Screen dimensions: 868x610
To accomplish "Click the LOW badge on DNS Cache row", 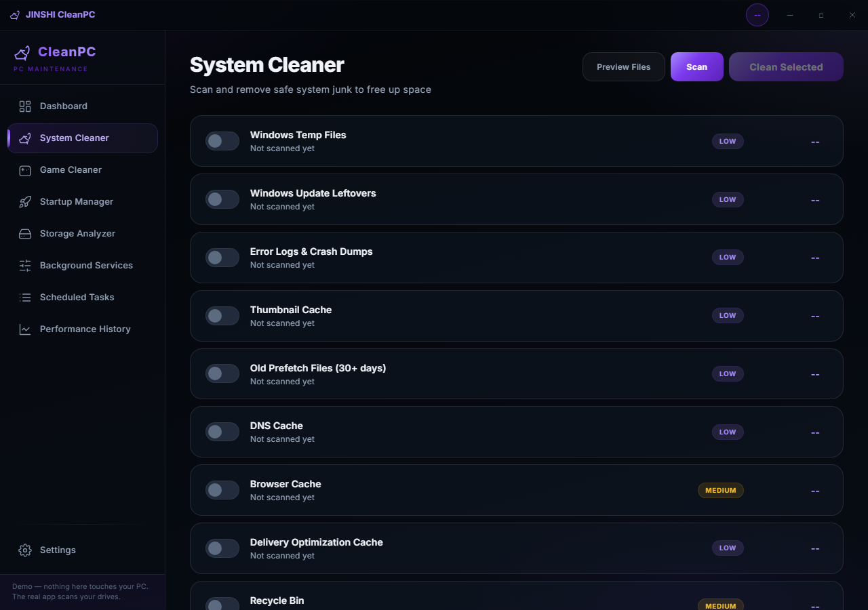I will pyautogui.click(x=728, y=432).
